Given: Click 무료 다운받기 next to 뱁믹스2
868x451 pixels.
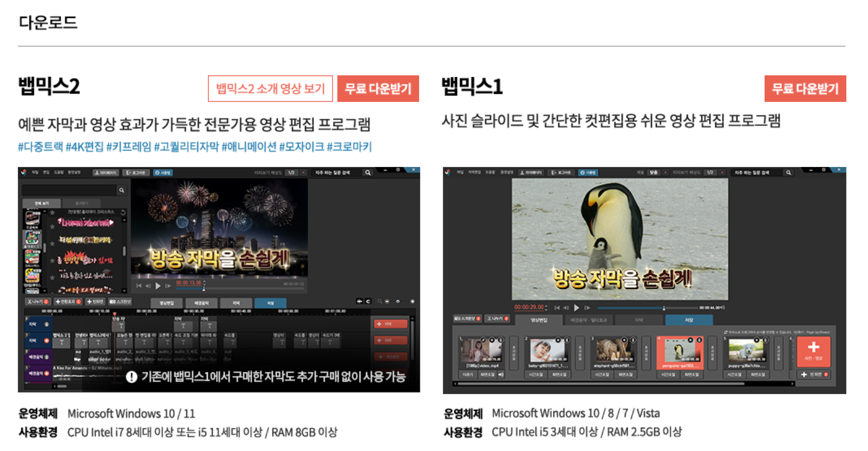Looking at the screenshot, I should tap(378, 88).
